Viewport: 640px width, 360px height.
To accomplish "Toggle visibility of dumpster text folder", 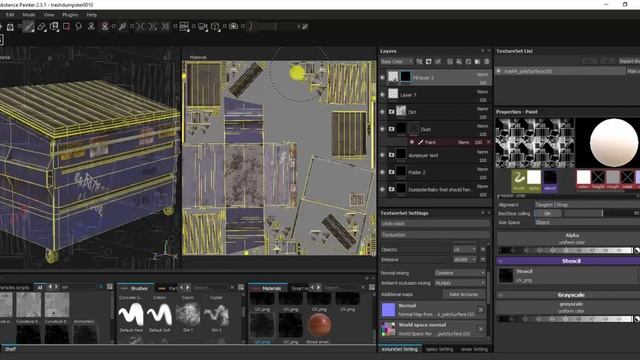I will tap(382, 155).
